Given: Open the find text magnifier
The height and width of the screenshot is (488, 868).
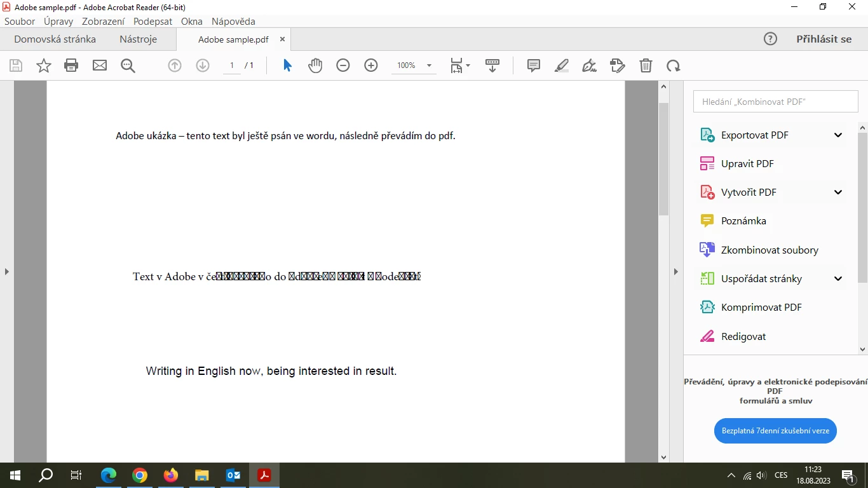Looking at the screenshot, I should (128, 65).
